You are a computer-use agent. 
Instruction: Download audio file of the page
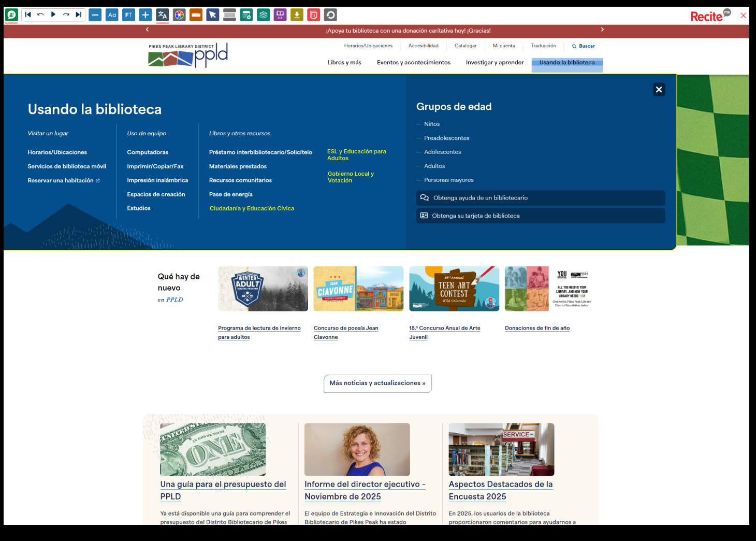(297, 15)
